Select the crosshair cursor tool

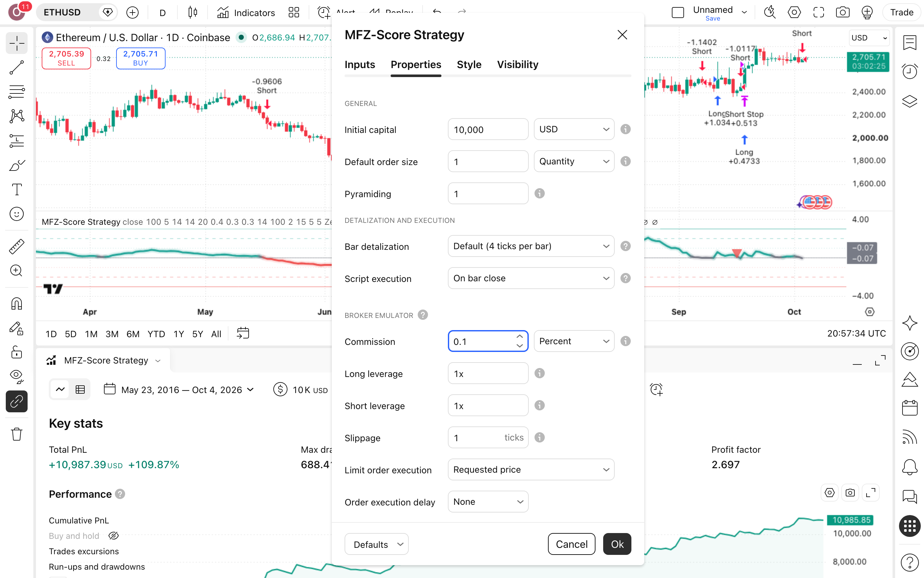coord(16,43)
